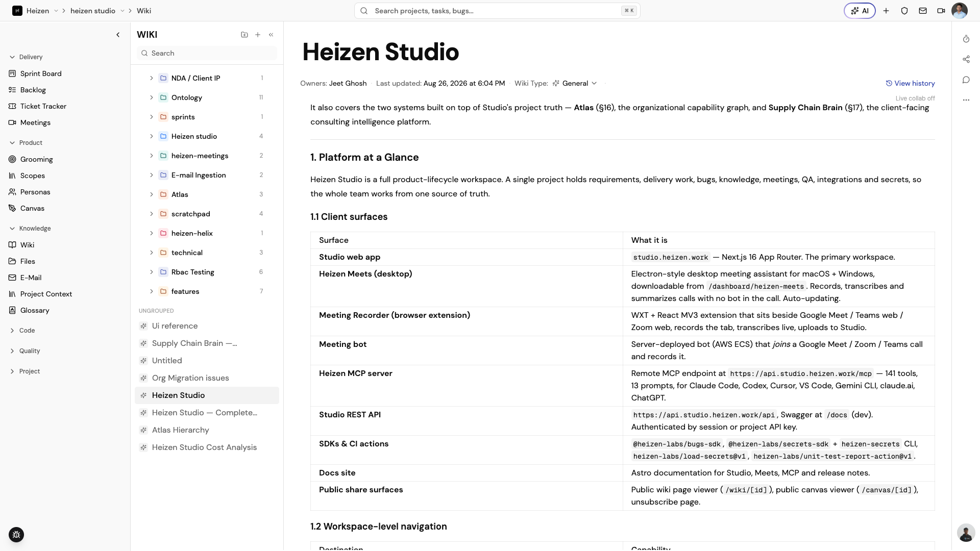The width and height of the screenshot is (980, 551).
Task: Add a new wiki page with plus icon
Action: (x=258, y=35)
